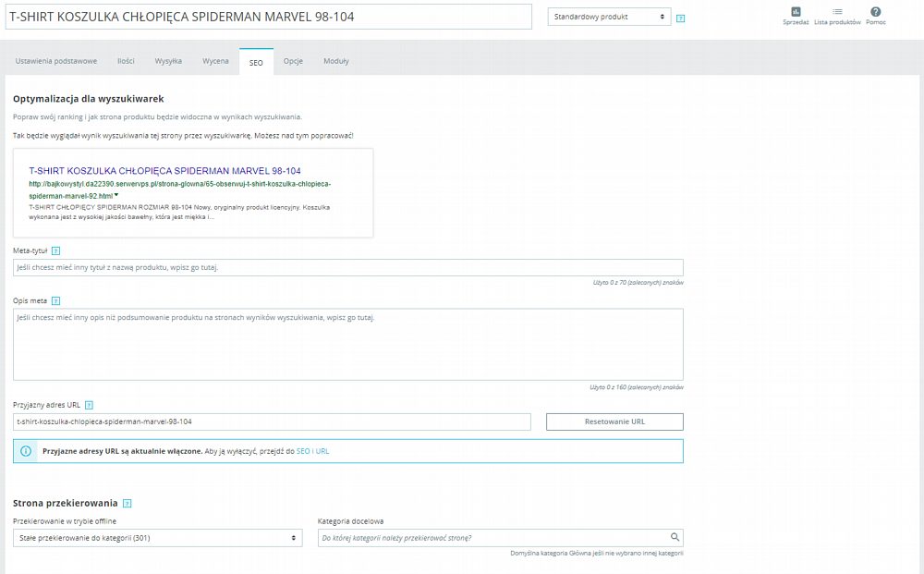Click search magnifier in Kategoria docelowa field
This screenshot has width=924, height=574.
[675, 537]
